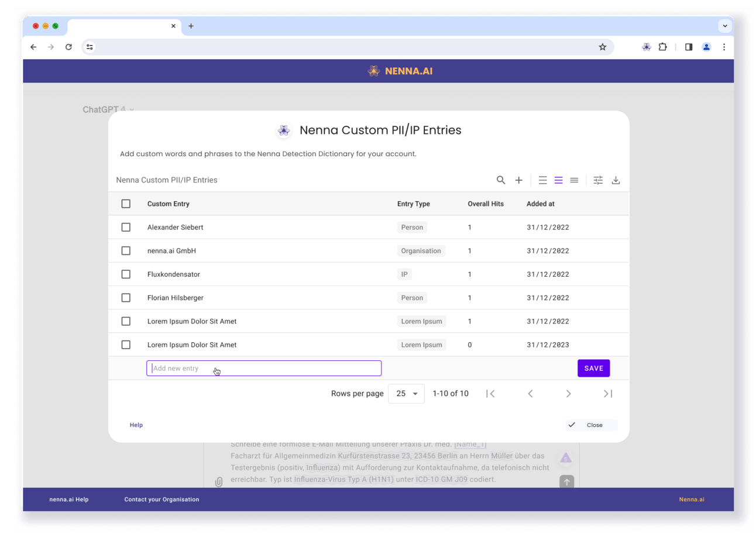Select the standard row density icon
The width and height of the screenshot is (756, 544).
(558, 180)
